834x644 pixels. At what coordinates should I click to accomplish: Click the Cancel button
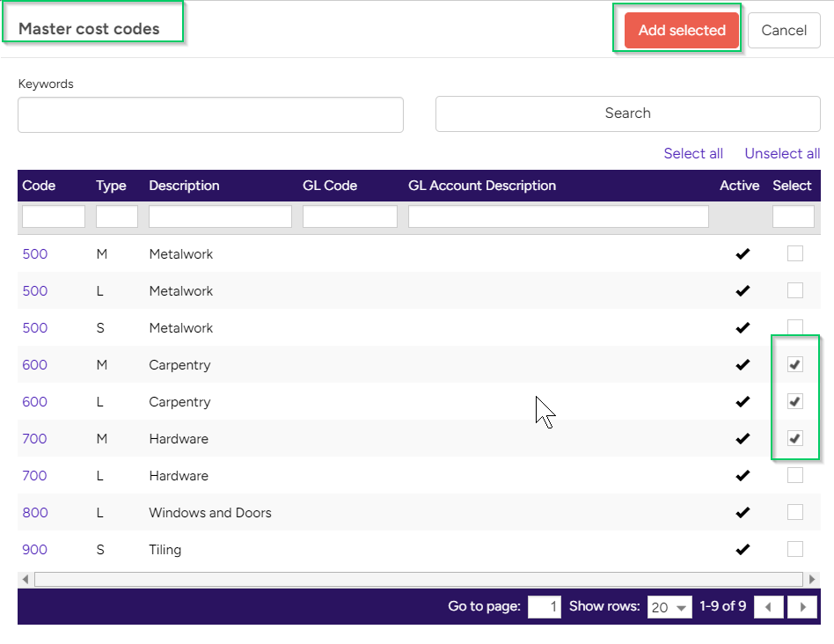coord(784,30)
